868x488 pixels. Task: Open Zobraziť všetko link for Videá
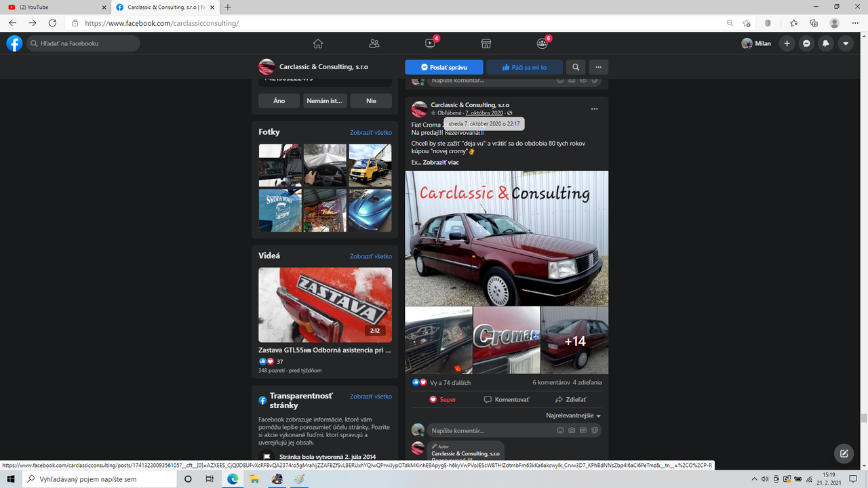371,256
